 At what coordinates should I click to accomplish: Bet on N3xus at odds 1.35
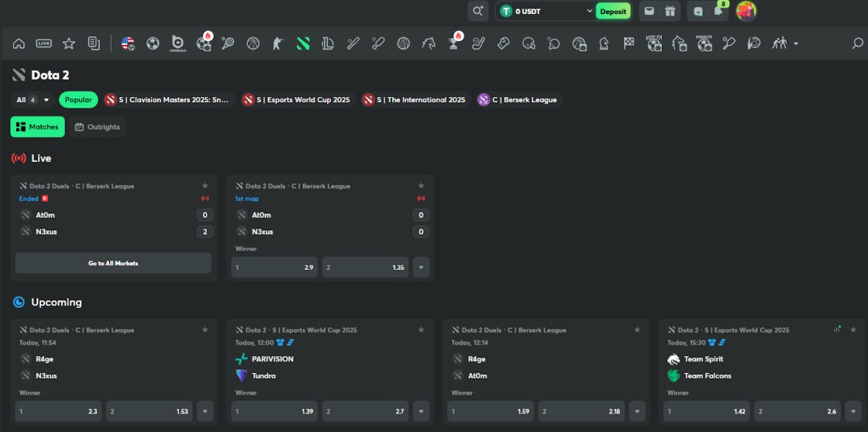coord(365,267)
